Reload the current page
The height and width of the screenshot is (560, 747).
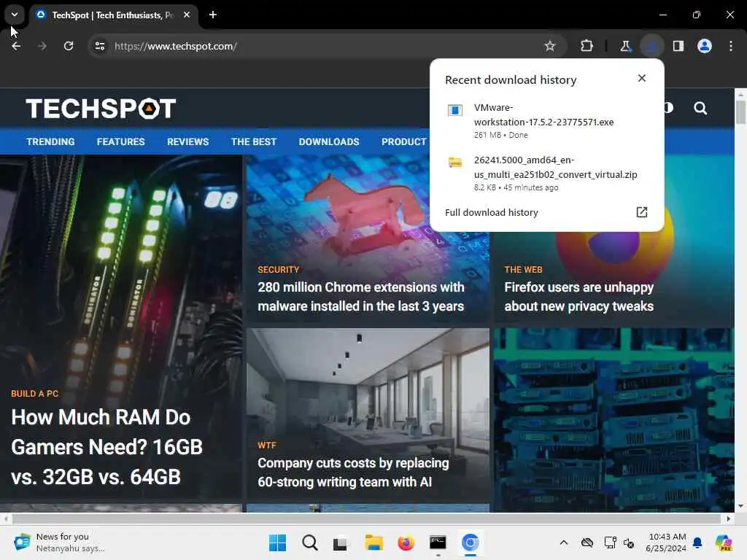tap(69, 46)
